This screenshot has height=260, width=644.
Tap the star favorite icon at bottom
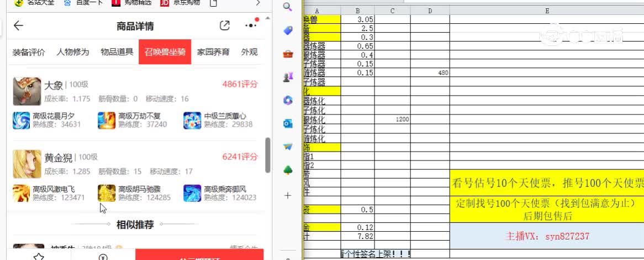tap(39, 256)
